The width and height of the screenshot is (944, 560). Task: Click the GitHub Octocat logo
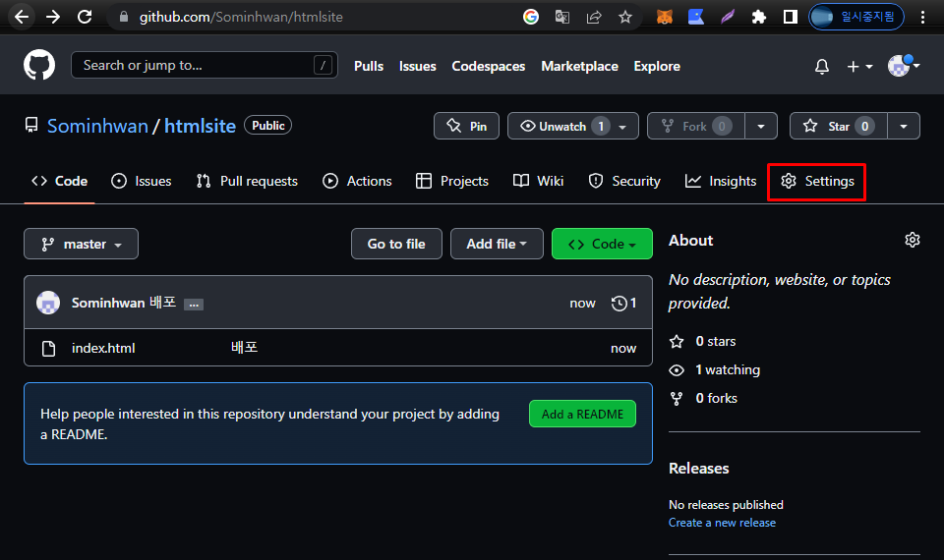tap(39, 65)
